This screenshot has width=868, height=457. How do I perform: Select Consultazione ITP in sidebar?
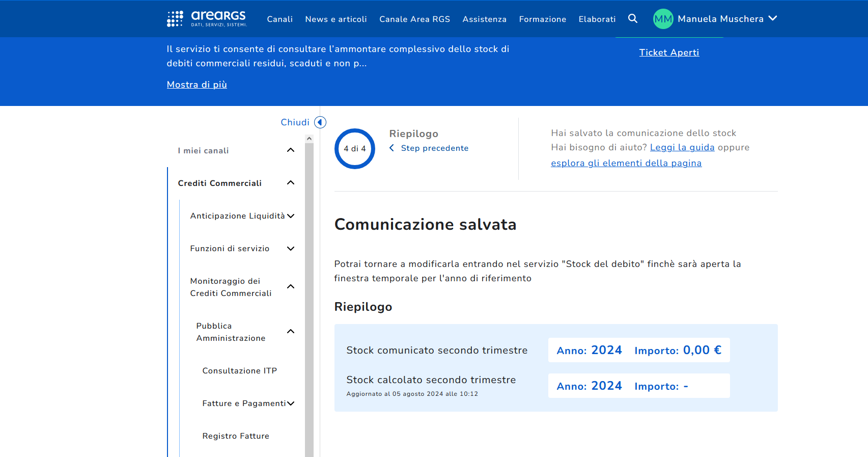(240, 371)
